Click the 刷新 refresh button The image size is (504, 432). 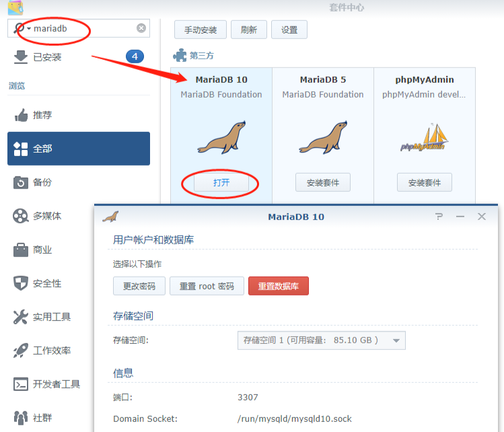point(249,30)
